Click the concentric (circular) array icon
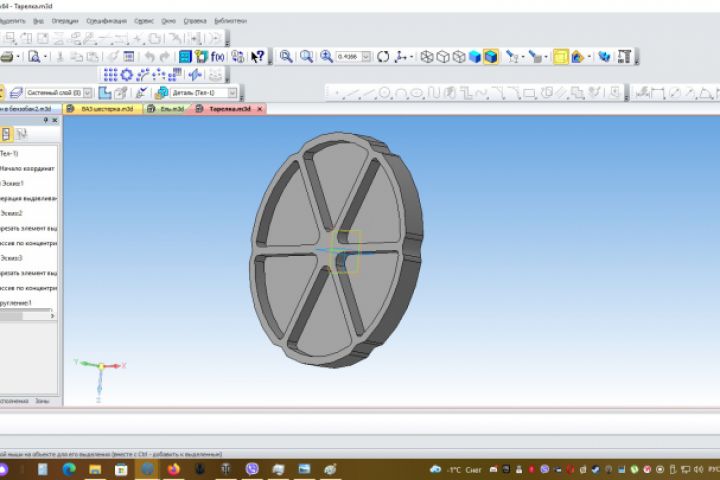 point(126,74)
